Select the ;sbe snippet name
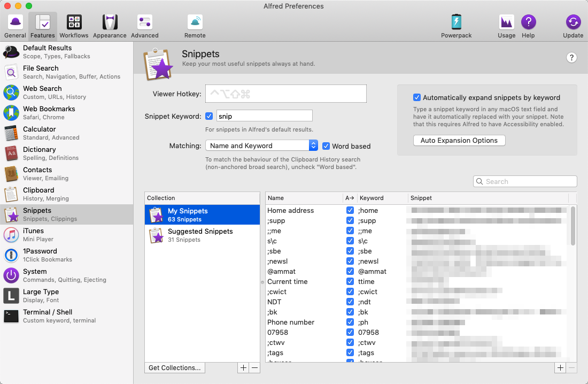 point(274,251)
